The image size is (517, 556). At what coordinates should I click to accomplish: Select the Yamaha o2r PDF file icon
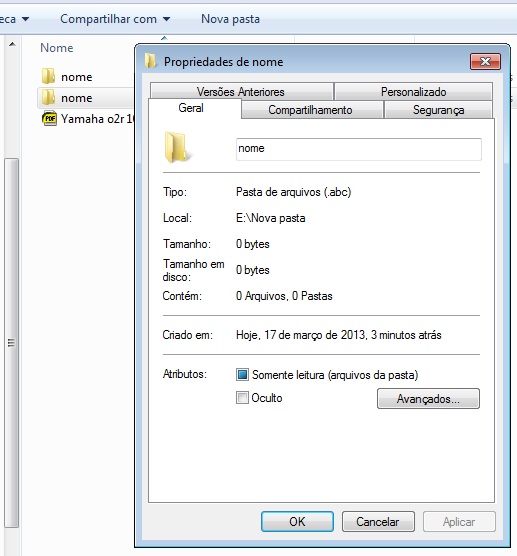tap(49, 118)
